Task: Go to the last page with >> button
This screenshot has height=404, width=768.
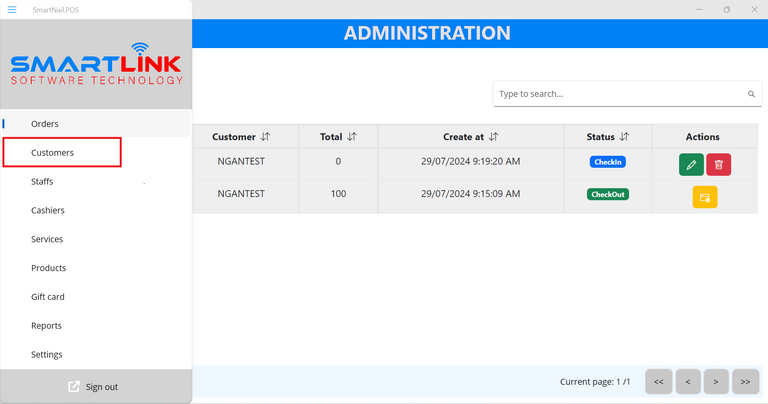Action: pos(745,382)
